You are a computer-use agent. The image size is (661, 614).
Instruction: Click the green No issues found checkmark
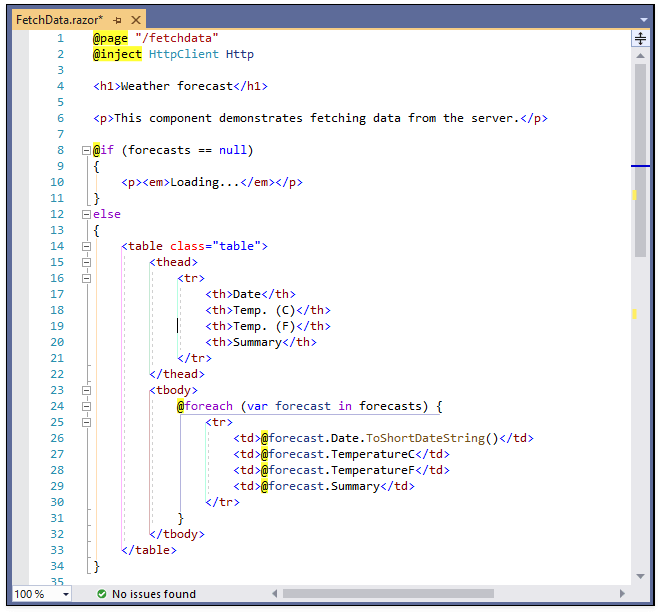[x=101, y=594]
